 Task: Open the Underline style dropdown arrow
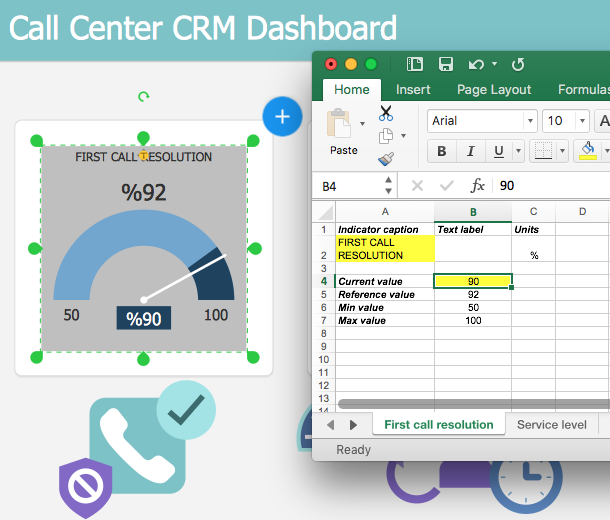pos(518,151)
